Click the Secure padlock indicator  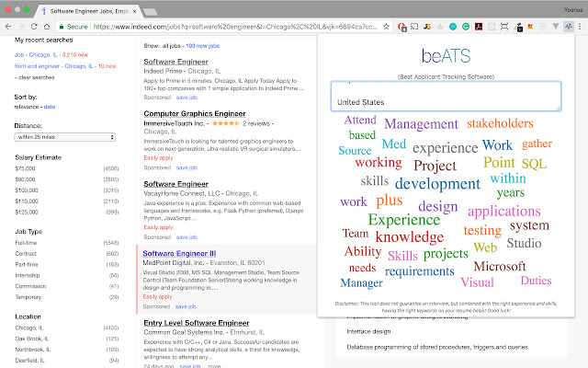pos(73,27)
